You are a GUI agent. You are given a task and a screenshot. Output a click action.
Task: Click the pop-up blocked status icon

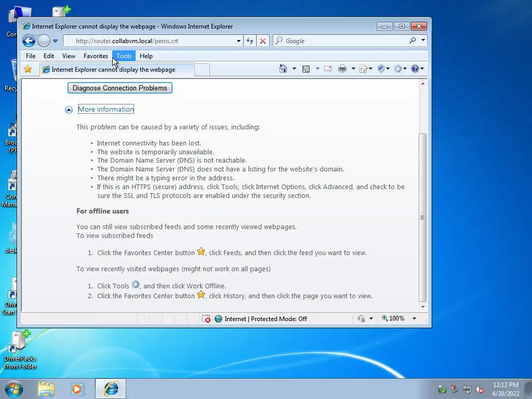point(206,318)
